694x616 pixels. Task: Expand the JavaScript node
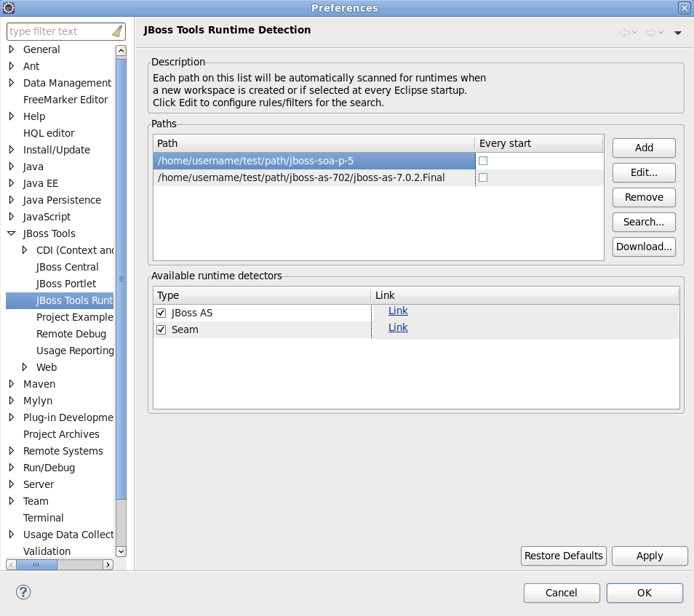pyautogui.click(x=12, y=217)
